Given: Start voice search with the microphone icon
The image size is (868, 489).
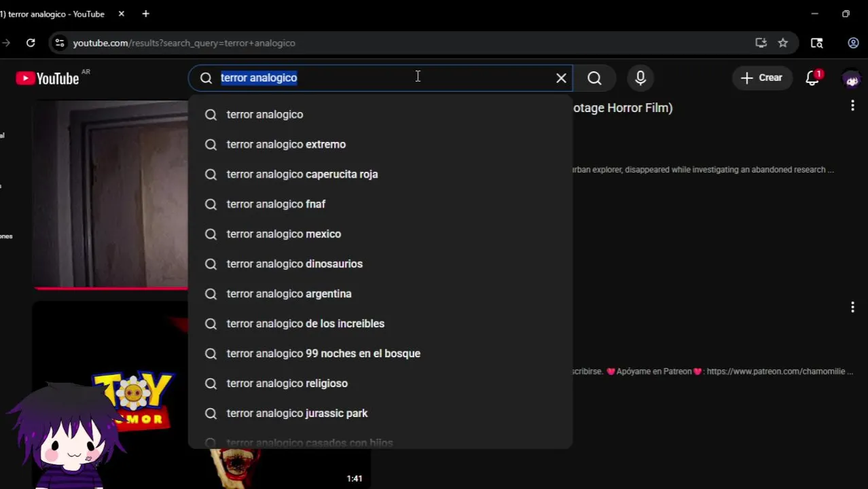Looking at the screenshot, I should [640, 78].
